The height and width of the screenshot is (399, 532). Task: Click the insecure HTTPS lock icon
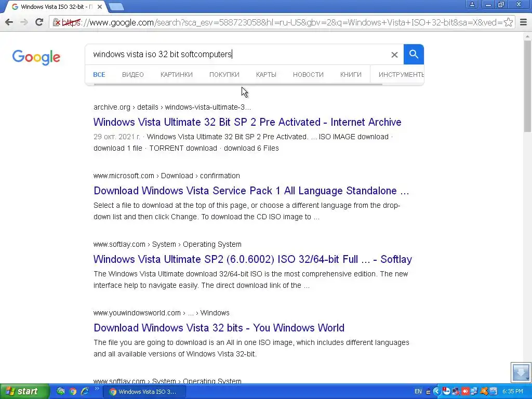coord(56,22)
